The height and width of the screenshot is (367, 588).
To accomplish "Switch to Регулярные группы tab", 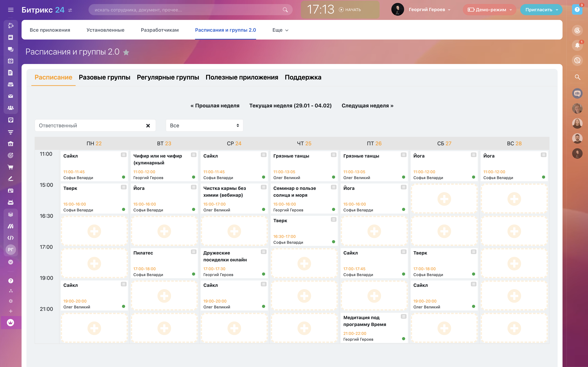I will click(x=168, y=77).
